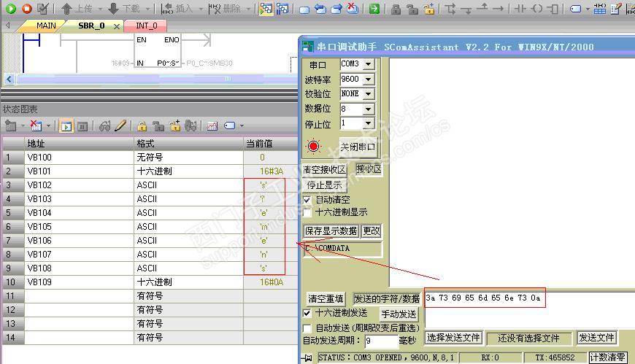The height and width of the screenshot is (364, 635).
Task: Click the compile checkmark icon
Action: [x=42, y=8]
